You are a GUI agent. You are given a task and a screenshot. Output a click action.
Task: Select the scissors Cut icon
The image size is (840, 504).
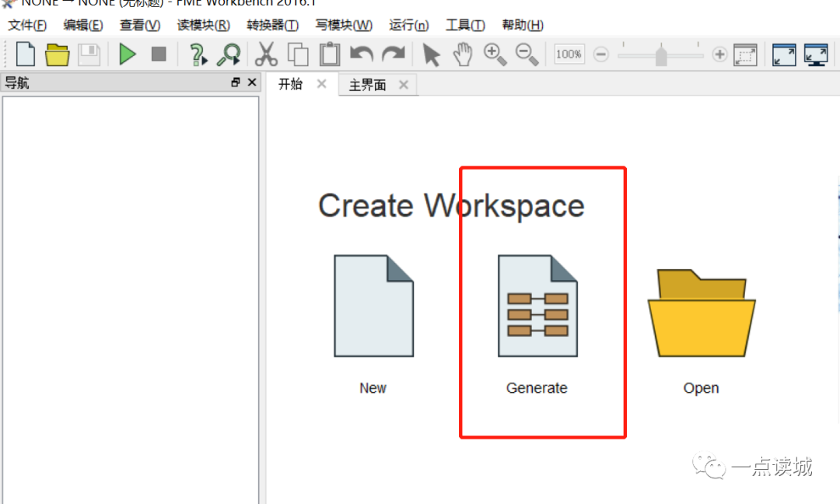click(x=267, y=54)
